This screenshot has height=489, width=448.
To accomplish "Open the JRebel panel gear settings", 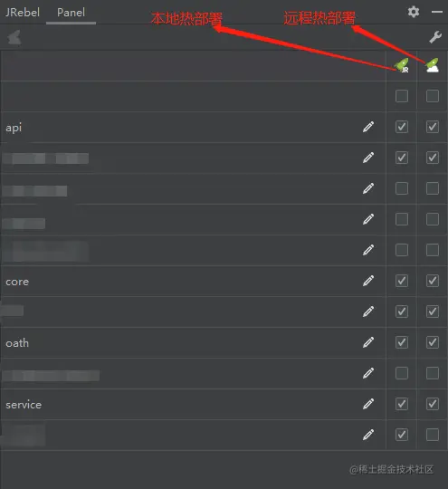I will tap(414, 12).
